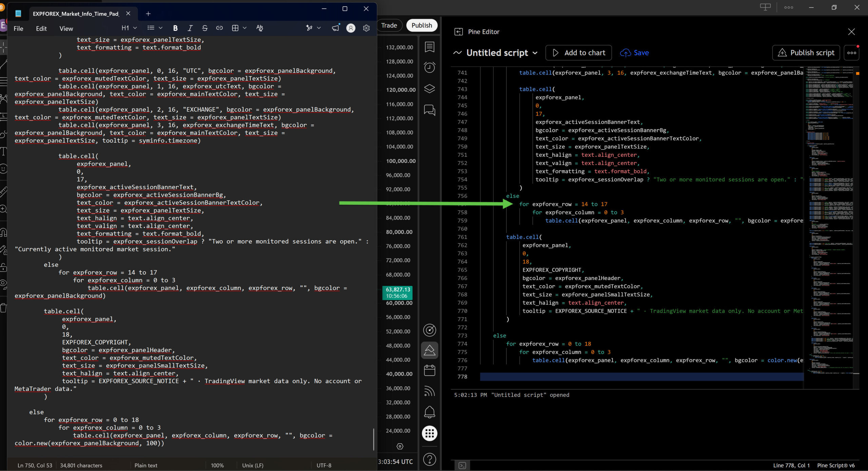The width and height of the screenshot is (868, 471).
Task: Open multi-monitor display icon in title bar
Action: (x=765, y=7)
